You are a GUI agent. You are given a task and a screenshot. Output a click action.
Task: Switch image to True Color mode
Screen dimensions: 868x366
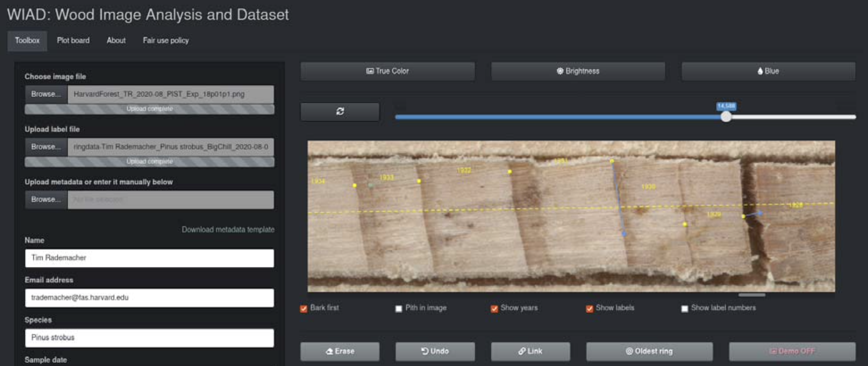[x=387, y=71]
